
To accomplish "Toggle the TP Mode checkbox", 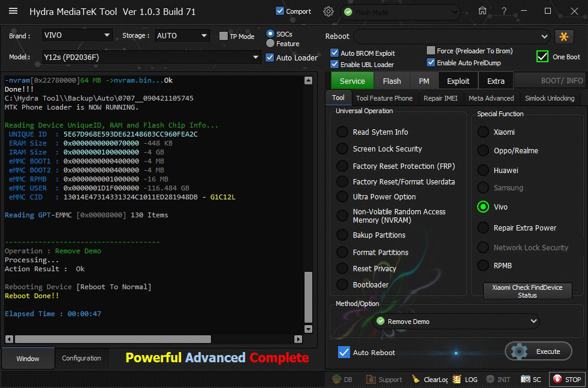I will click(224, 36).
